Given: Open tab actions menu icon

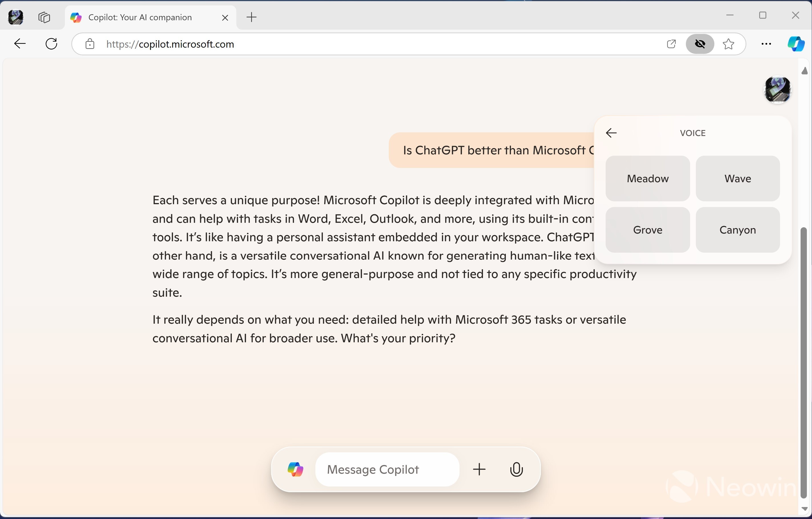Looking at the screenshot, I should (x=44, y=17).
